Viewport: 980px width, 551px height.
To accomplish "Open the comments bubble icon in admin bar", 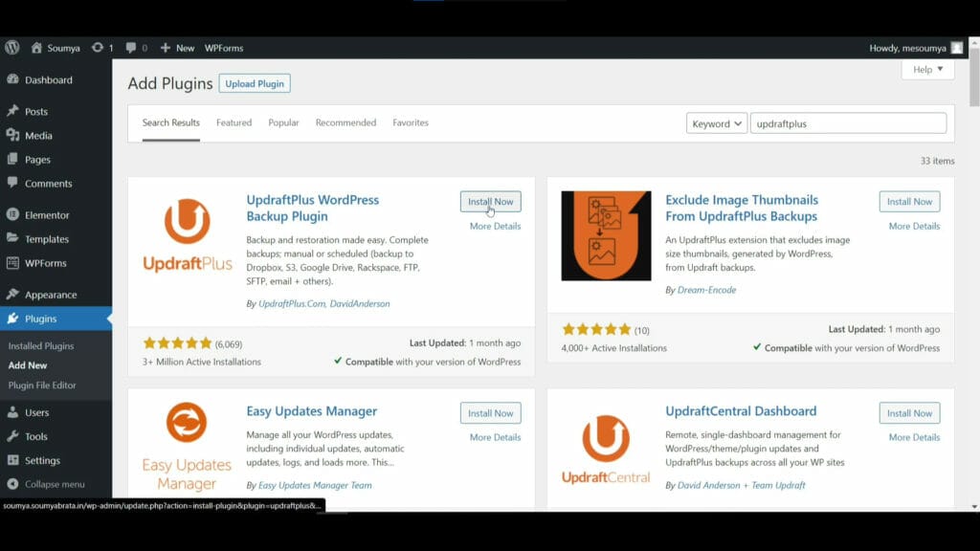I will [x=130, y=48].
